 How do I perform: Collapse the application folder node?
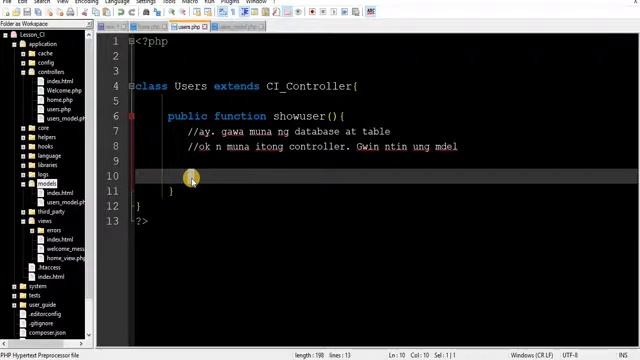pos(14,44)
